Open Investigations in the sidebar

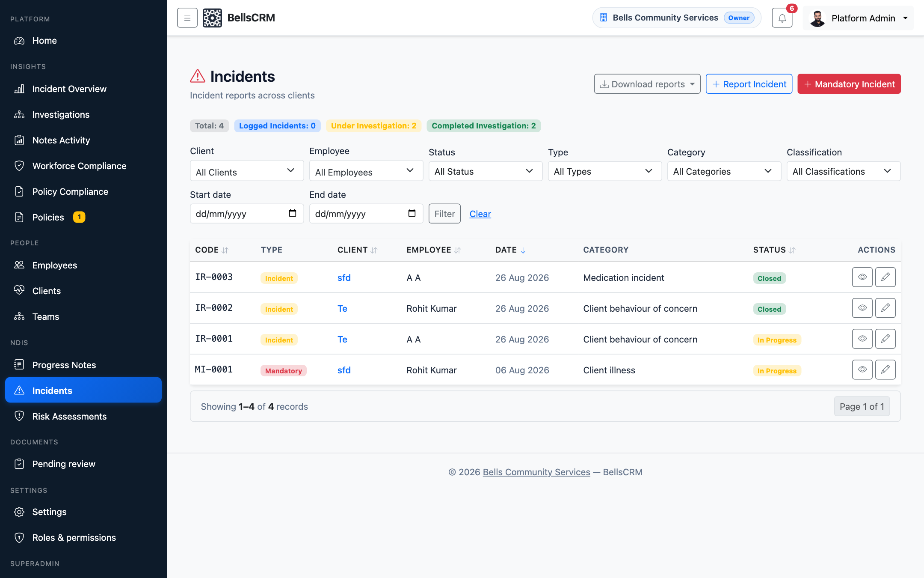(x=83, y=115)
